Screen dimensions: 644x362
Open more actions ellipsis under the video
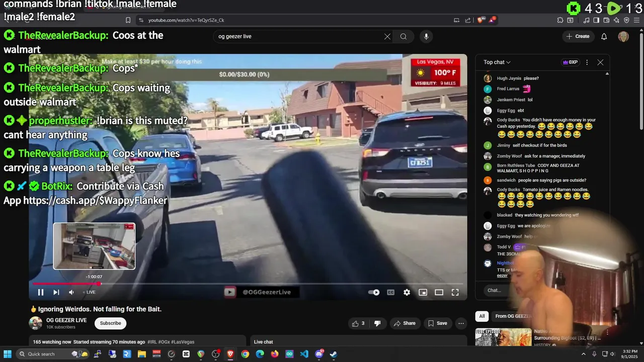coord(461,323)
